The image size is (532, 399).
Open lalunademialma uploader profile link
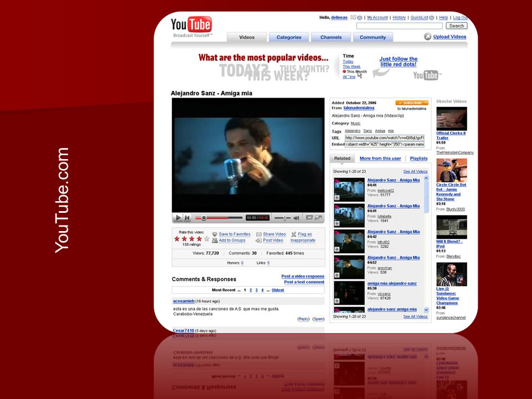[x=359, y=108]
